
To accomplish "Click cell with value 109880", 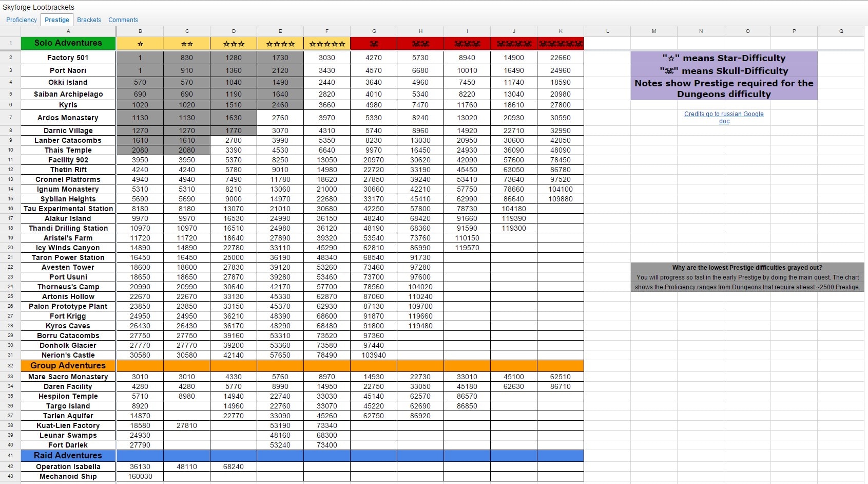I will point(561,199).
